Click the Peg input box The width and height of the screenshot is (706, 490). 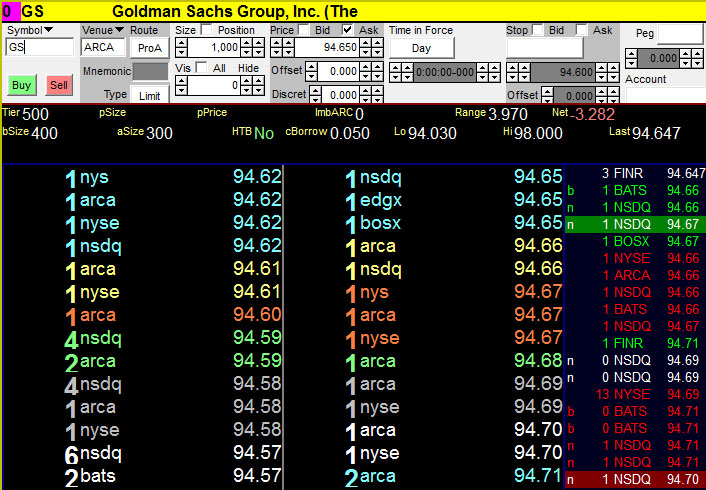coord(680,34)
